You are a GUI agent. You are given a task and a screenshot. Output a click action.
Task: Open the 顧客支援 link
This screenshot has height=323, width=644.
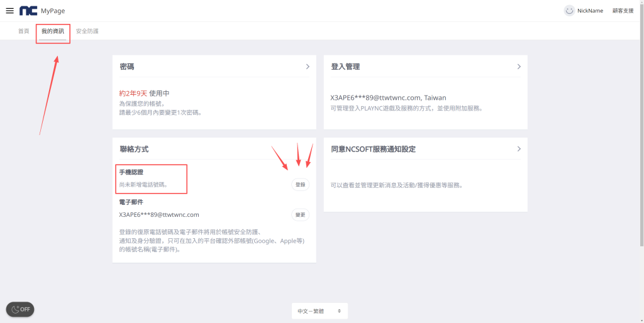click(x=623, y=11)
